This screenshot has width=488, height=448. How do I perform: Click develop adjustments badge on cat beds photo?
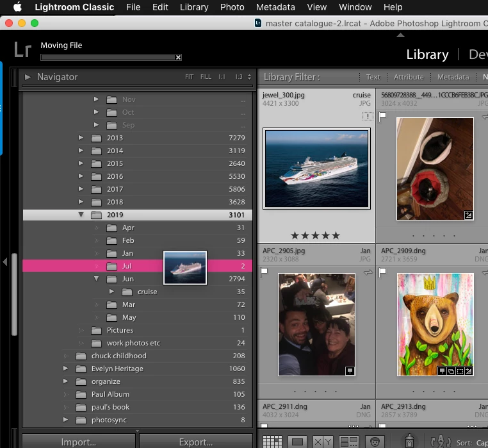(468, 215)
